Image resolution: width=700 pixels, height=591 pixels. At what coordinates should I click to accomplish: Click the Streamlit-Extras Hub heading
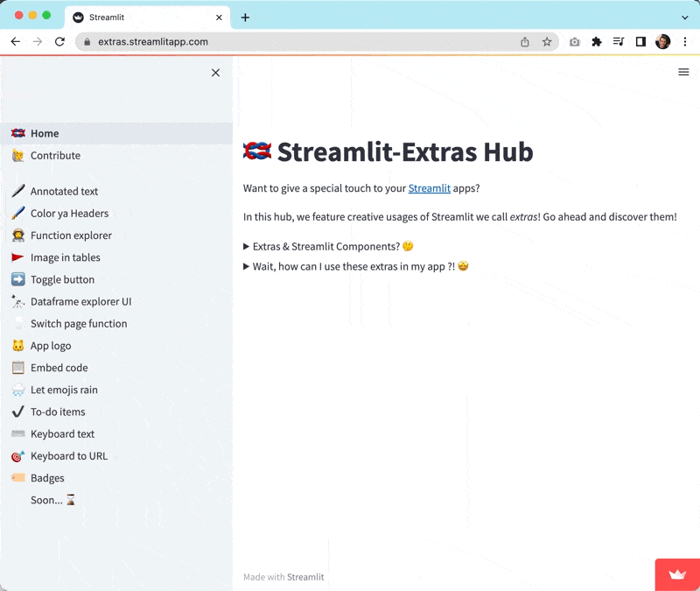click(x=388, y=151)
